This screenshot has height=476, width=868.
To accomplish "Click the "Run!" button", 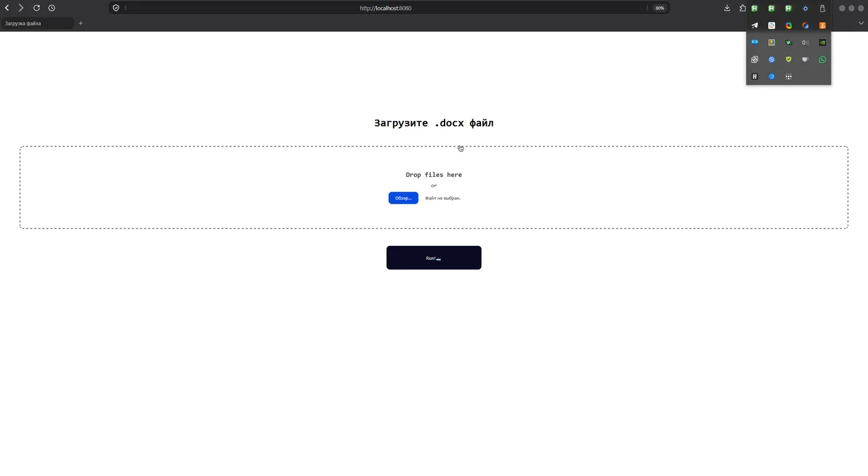I will (434, 258).
